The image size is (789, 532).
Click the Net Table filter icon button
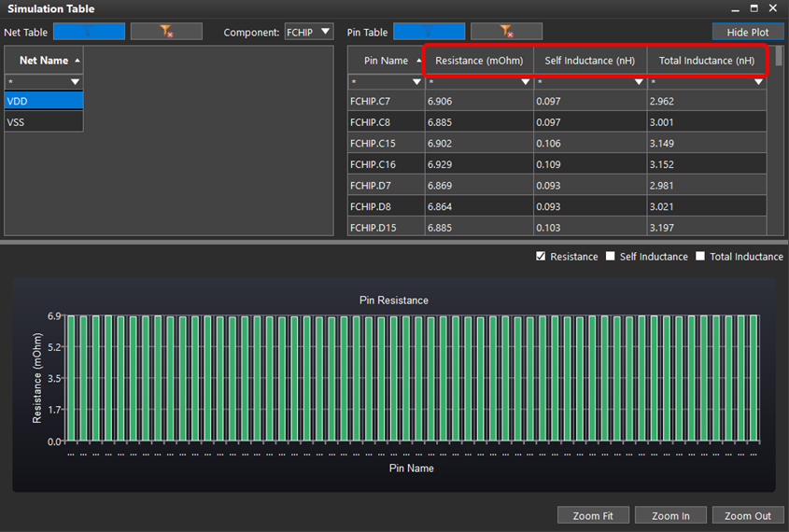[x=89, y=32]
